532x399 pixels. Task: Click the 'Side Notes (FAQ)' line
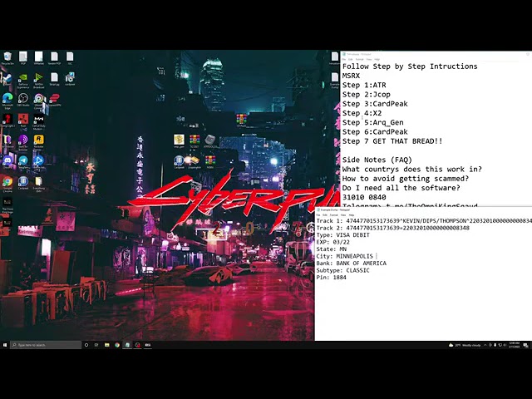[x=377, y=160]
